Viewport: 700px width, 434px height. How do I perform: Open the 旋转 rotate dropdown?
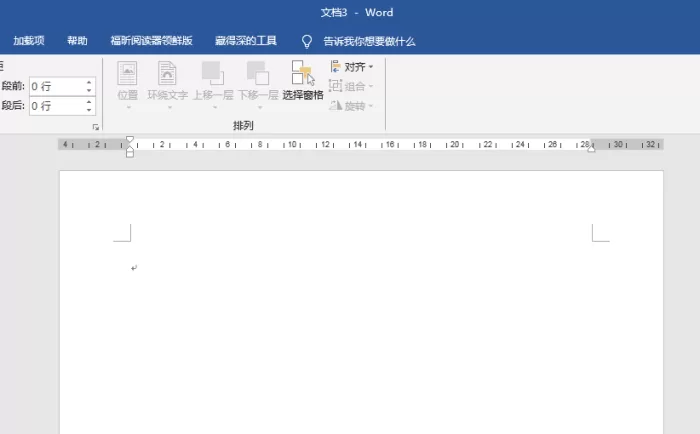point(351,106)
